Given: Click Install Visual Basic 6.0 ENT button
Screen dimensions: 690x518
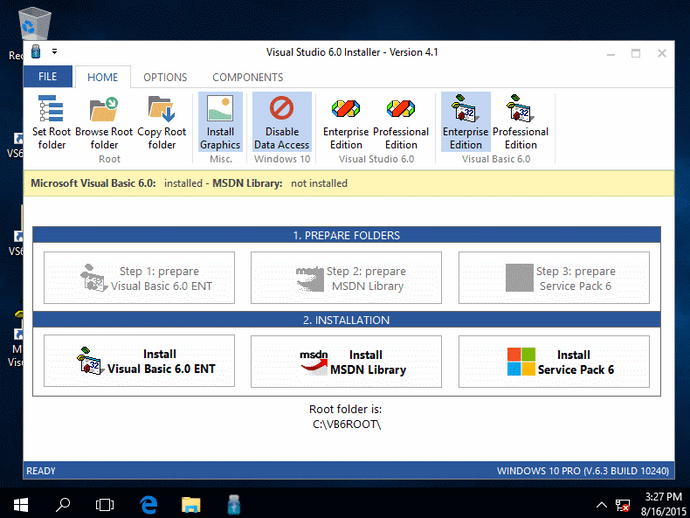Looking at the screenshot, I should (139, 361).
